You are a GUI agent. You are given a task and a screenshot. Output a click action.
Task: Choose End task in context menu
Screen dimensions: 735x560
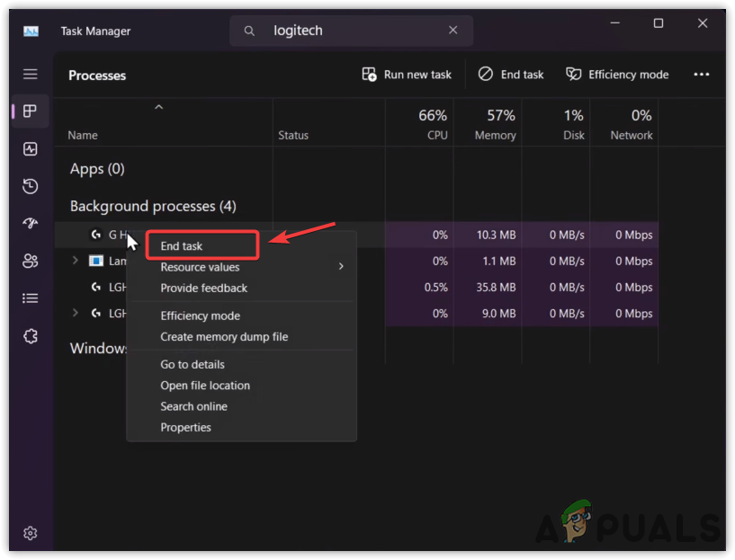pos(182,245)
